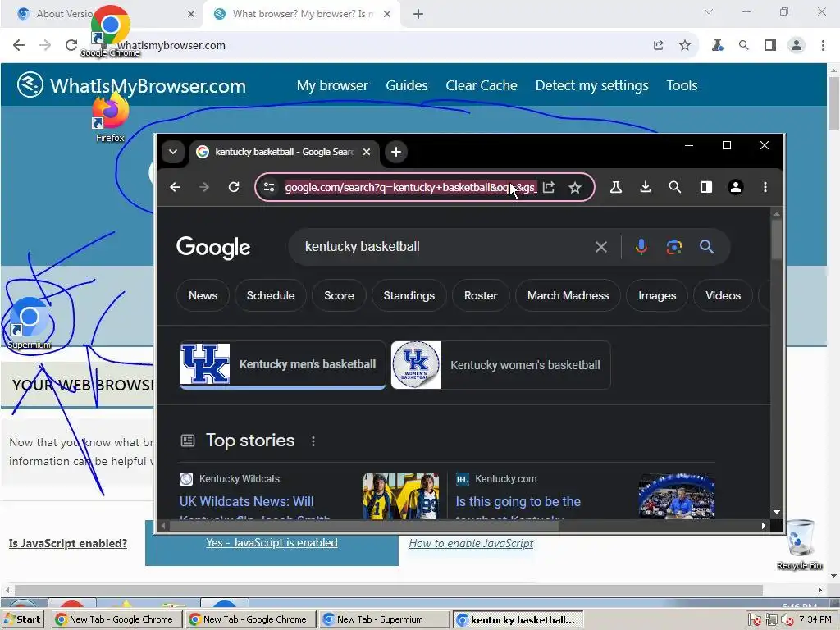The height and width of the screenshot is (630, 840).
Task: Click the Kentucky.com story thumbnail
Action: click(677, 495)
